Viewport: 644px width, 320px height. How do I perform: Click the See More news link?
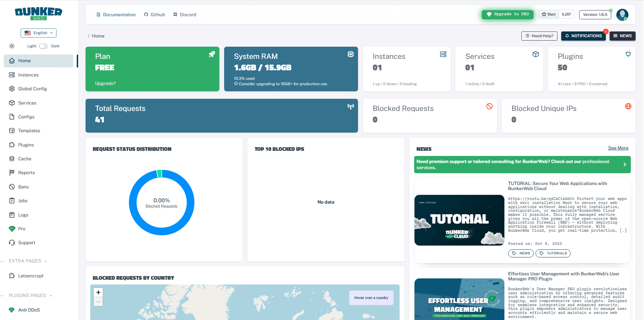click(618, 148)
